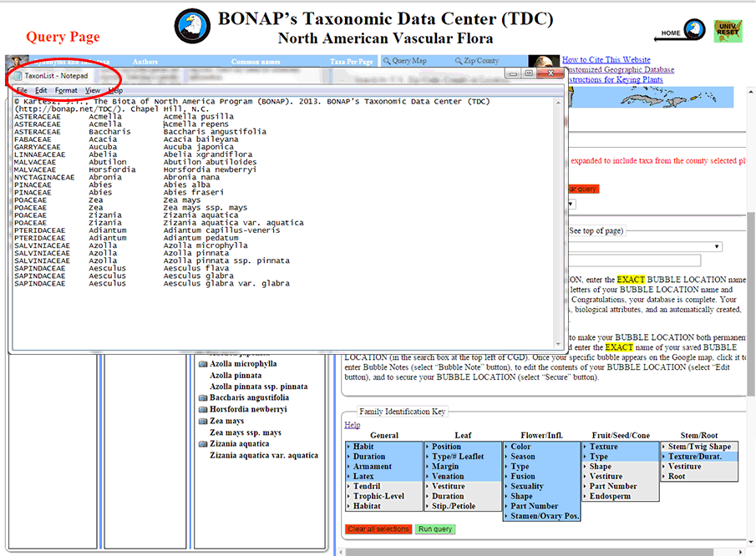The height and width of the screenshot is (556, 756).
Task: Open the Zip/County search tool
Action: [x=477, y=61]
